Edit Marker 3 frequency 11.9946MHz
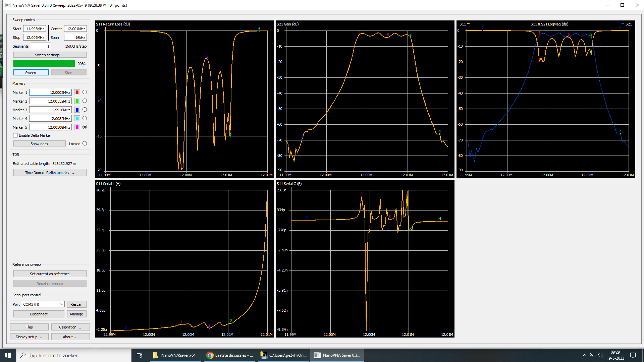The width and height of the screenshot is (644, 362). pyautogui.click(x=50, y=110)
